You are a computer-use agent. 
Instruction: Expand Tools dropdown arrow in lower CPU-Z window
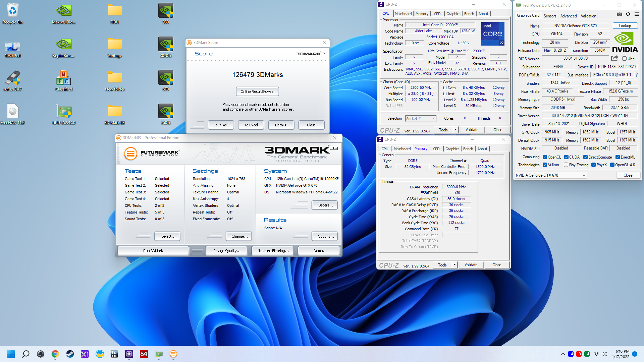pos(454,265)
